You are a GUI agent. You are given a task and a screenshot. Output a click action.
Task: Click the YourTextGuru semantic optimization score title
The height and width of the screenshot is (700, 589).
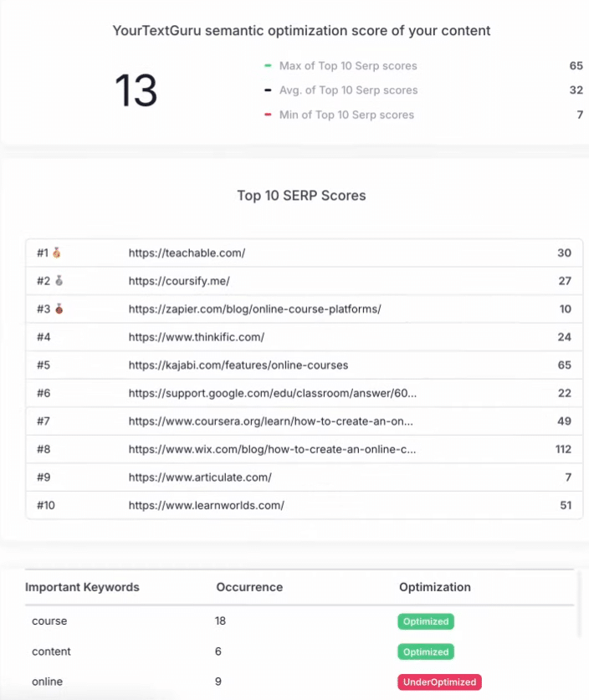coord(301,30)
